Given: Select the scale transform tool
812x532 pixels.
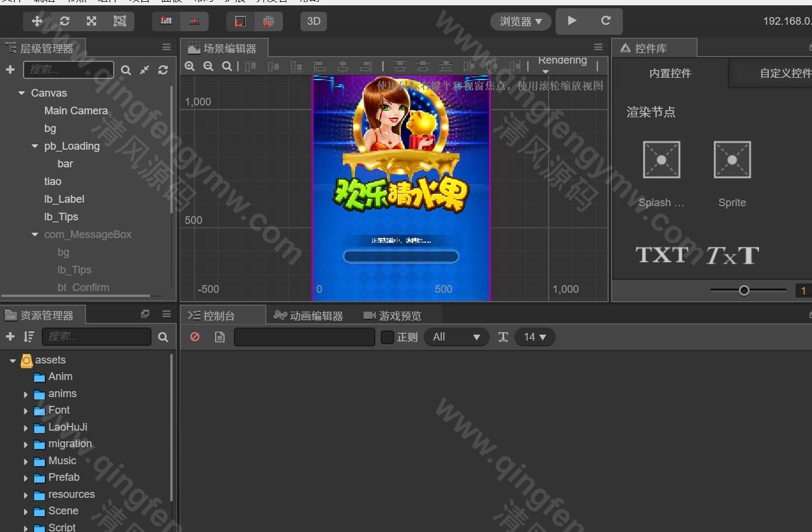Looking at the screenshot, I should [x=91, y=21].
